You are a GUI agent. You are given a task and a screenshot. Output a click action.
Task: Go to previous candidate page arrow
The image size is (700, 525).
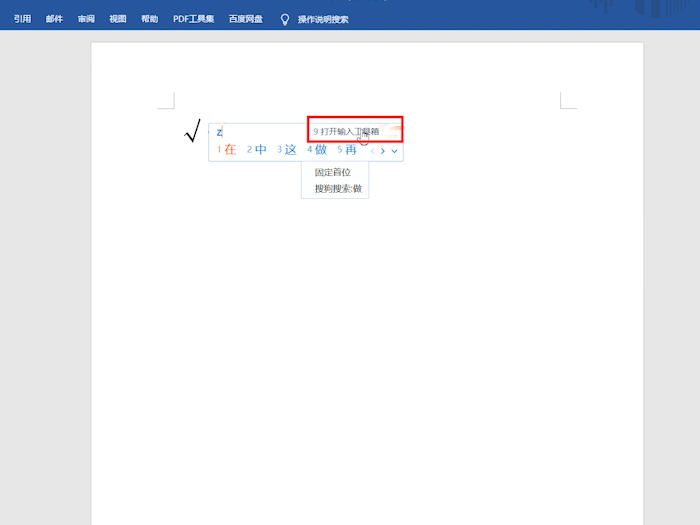372,151
